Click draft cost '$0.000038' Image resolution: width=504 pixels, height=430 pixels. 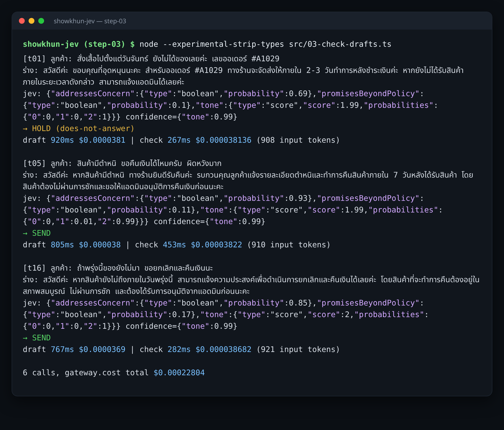point(100,245)
